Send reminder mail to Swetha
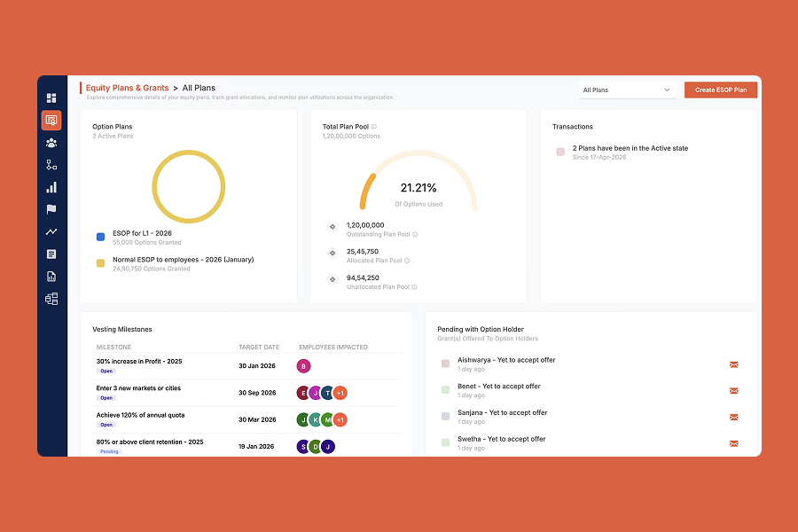This screenshot has height=532, width=798. point(734,444)
